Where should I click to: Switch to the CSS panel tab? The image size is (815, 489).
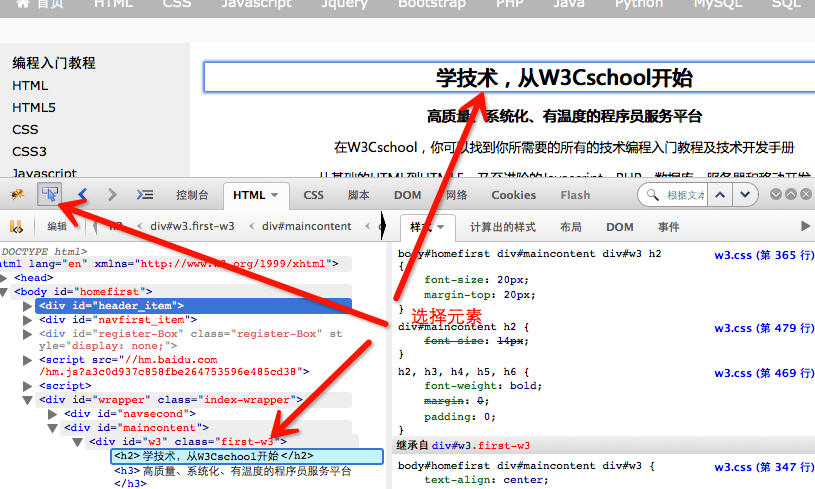[x=313, y=195]
